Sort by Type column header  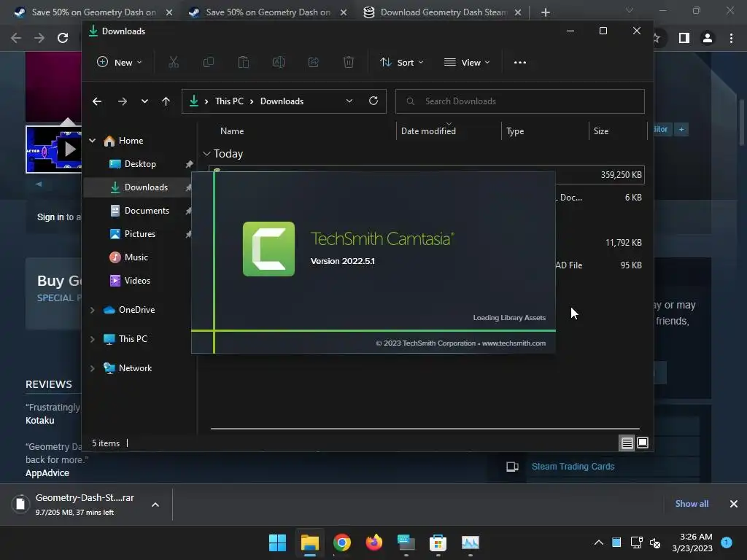pyautogui.click(x=515, y=131)
